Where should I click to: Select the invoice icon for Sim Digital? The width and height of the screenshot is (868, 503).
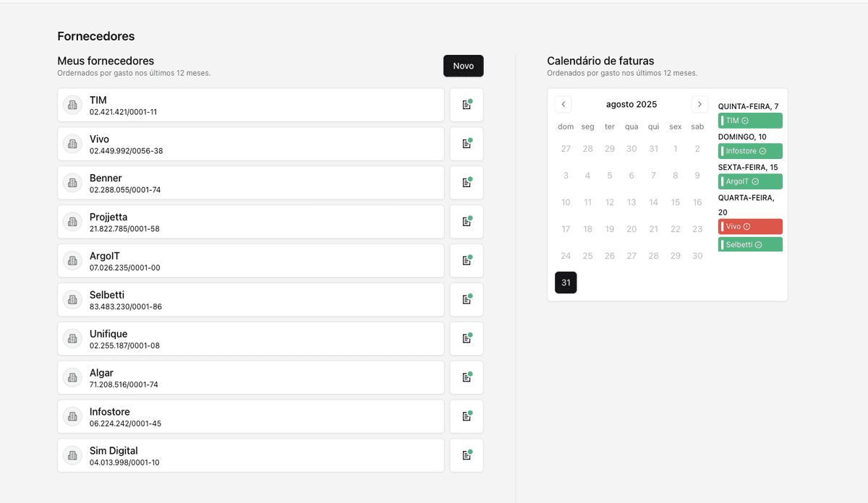pyautogui.click(x=466, y=455)
